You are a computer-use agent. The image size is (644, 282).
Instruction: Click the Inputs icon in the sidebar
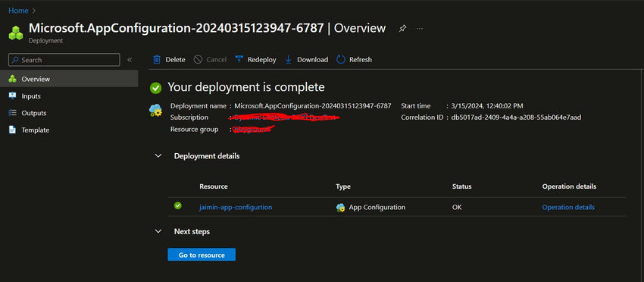click(13, 96)
